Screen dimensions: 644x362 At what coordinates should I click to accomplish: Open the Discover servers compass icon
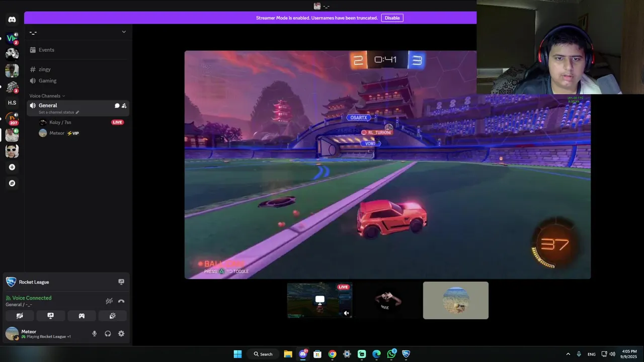coord(12,183)
